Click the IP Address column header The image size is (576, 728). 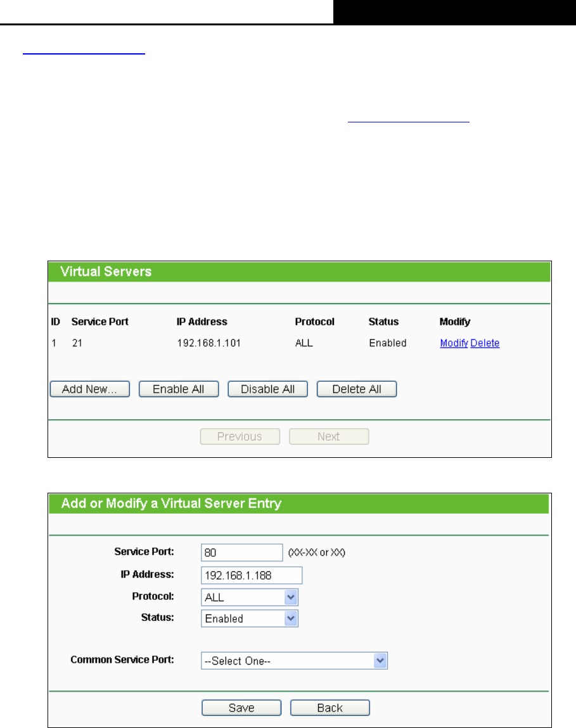[202, 322]
